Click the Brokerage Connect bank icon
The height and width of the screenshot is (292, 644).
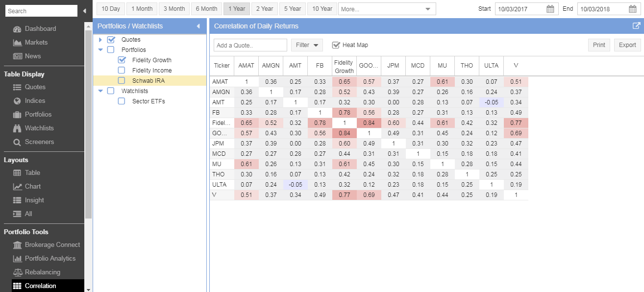click(18, 245)
